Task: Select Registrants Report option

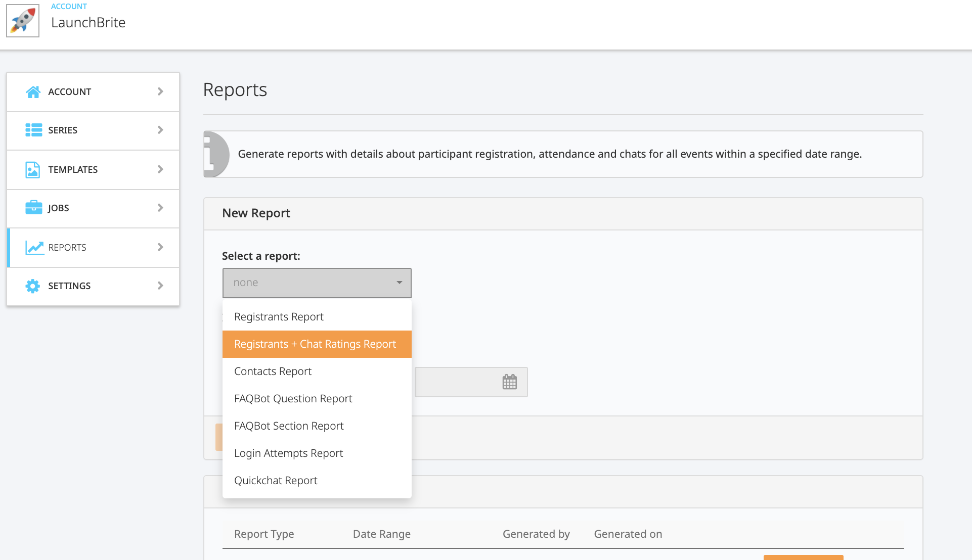Action: (x=279, y=317)
